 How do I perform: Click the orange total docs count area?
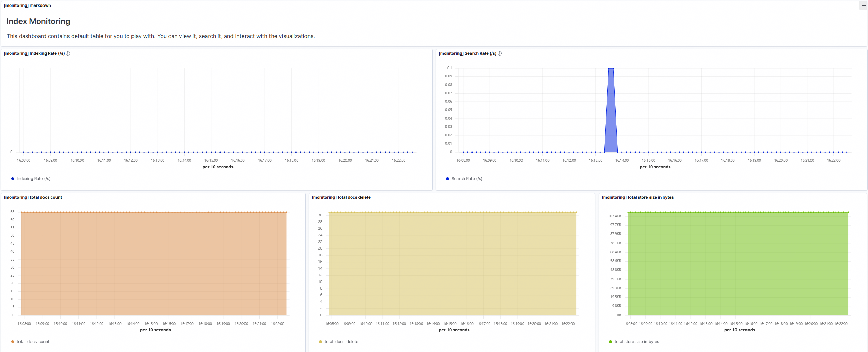(154, 264)
